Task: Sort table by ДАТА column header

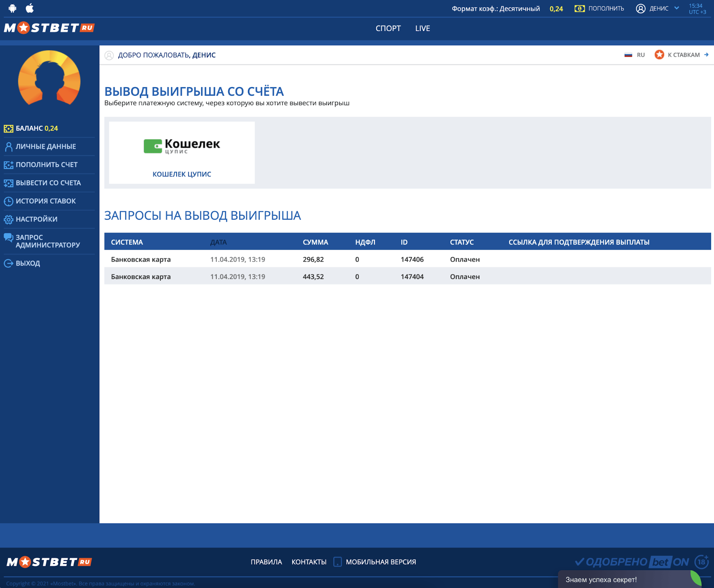Action: (218, 242)
